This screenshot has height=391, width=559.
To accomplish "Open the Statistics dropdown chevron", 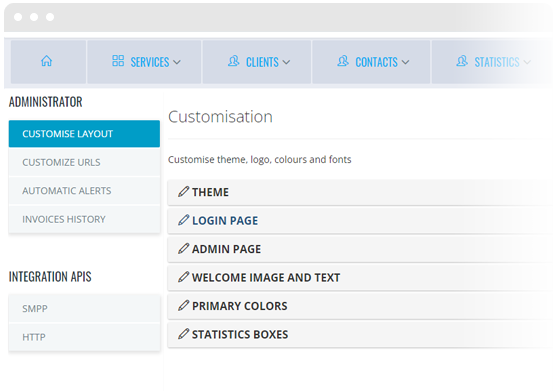I will click(527, 62).
